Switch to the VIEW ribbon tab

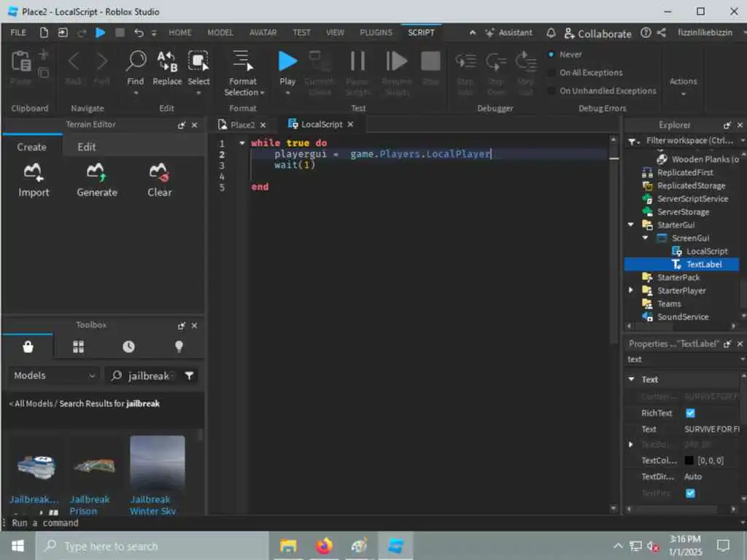tap(335, 32)
